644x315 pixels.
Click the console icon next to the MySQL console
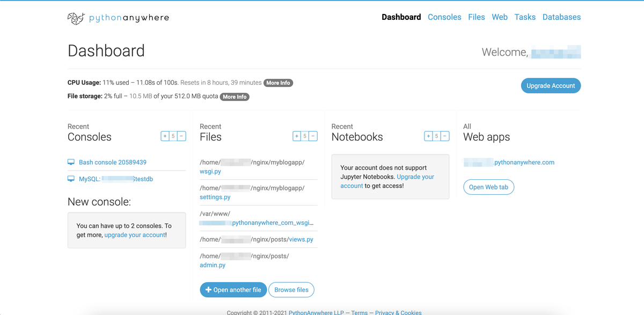click(x=70, y=179)
